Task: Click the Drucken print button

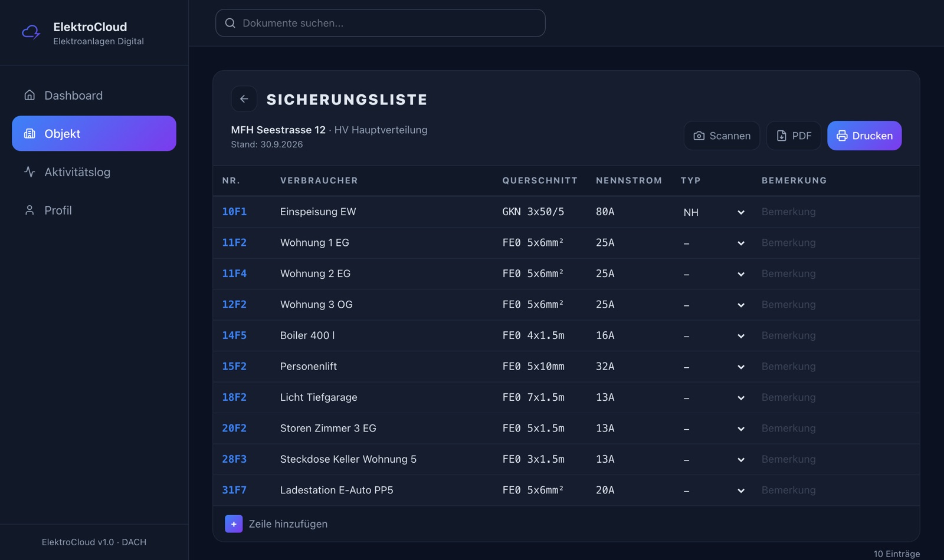Action: pos(864,136)
